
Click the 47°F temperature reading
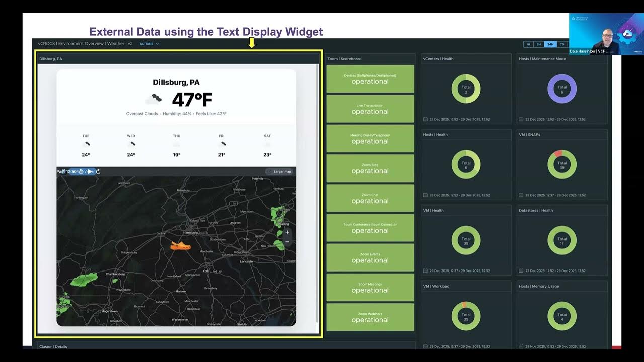click(x=192, y=100)
